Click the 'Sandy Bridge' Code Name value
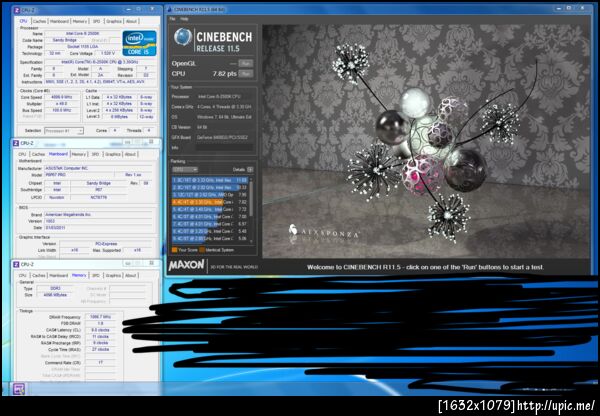This screenshot has height=416, width=600. [66, 40]
